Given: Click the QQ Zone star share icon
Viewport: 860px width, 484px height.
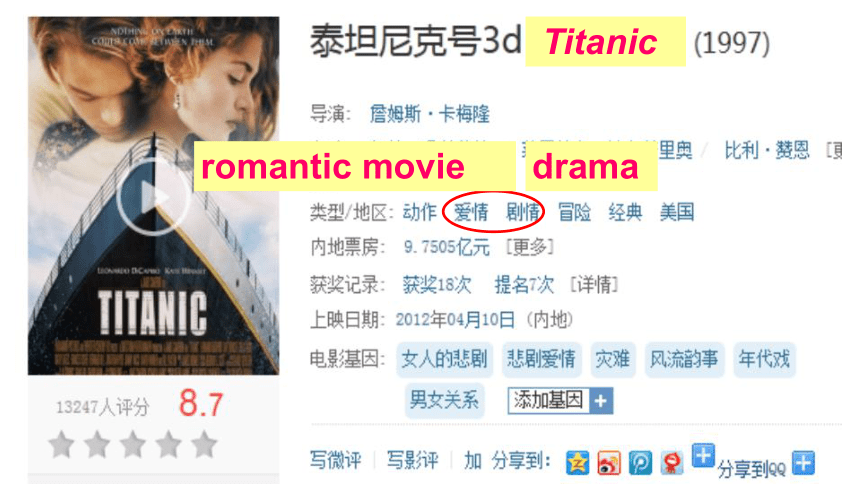Looking at the screenshot, I should pyautogui.click(x=578, y=462).
